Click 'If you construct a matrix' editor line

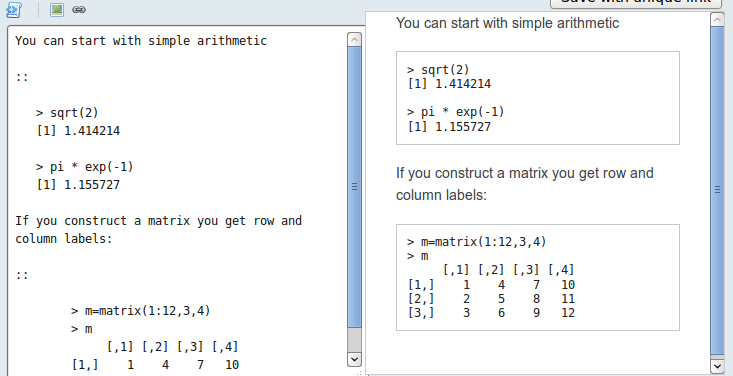[x=158, y=221]
